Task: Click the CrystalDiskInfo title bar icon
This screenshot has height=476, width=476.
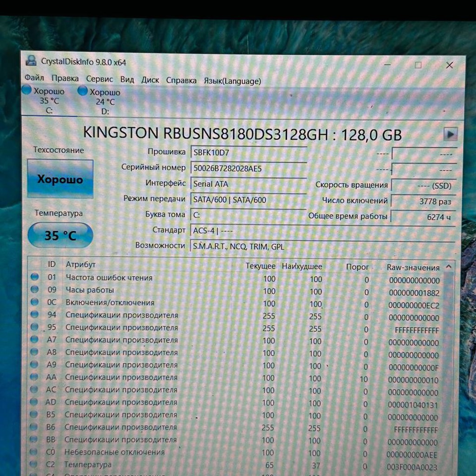Action: [x=31, y=60]
